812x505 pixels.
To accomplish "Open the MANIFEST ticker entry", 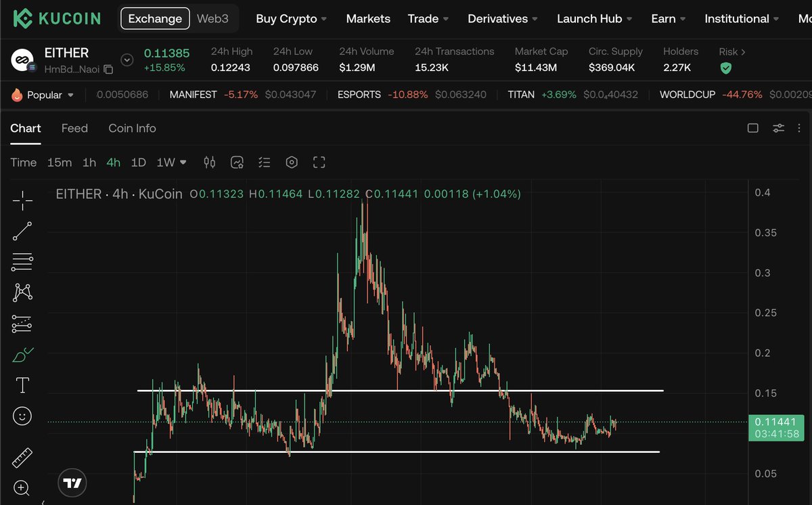I will click(x=243, y=95).
